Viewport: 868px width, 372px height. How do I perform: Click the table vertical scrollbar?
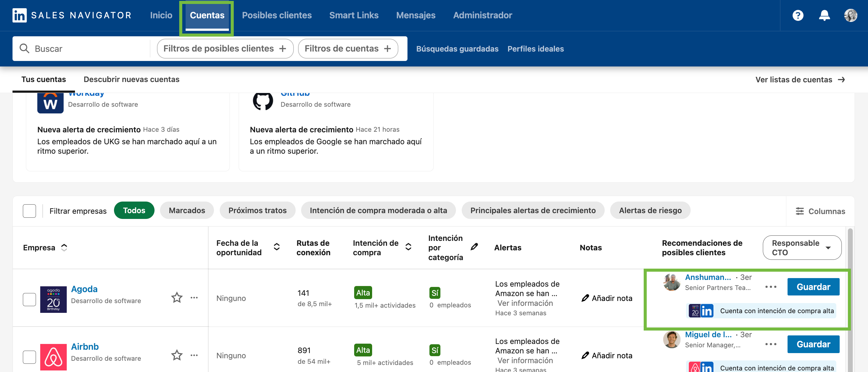(850, 300)
